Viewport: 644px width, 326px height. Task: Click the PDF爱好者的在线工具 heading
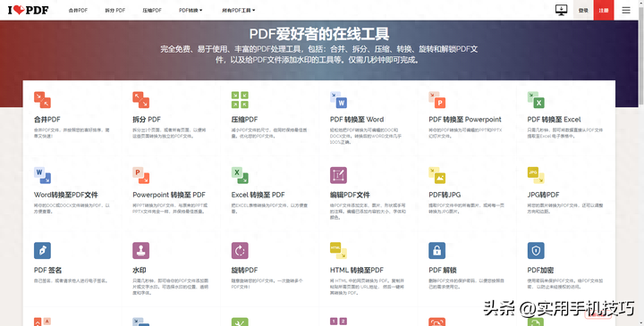point(319,34)
